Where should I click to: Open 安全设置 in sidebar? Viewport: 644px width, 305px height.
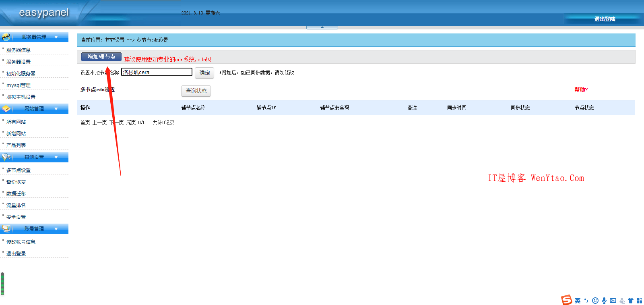(16, 217)
